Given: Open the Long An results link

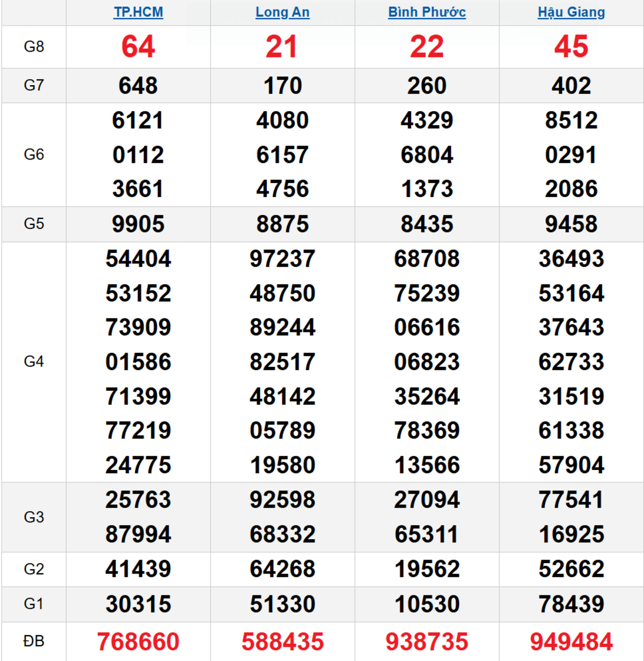Looking at the screenshot, I should coord(282,12).
